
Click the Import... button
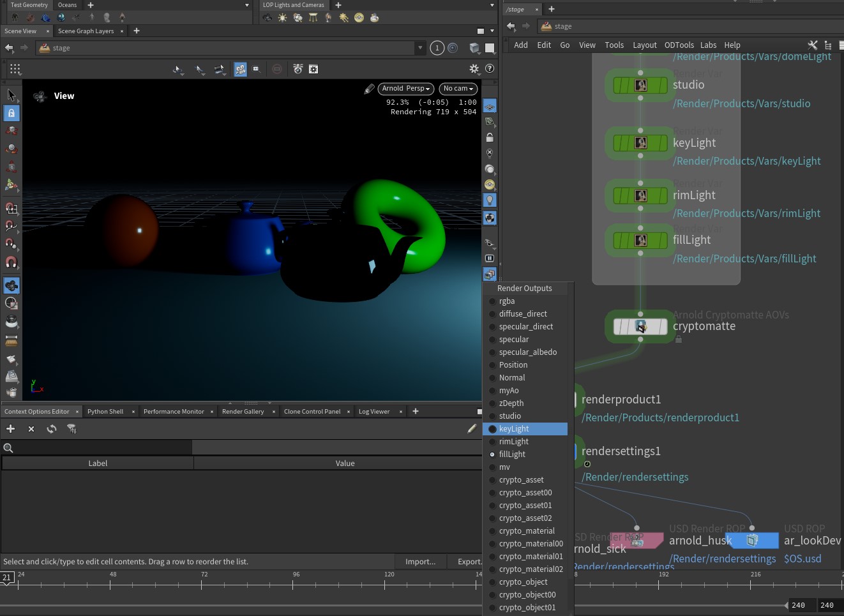420,562
